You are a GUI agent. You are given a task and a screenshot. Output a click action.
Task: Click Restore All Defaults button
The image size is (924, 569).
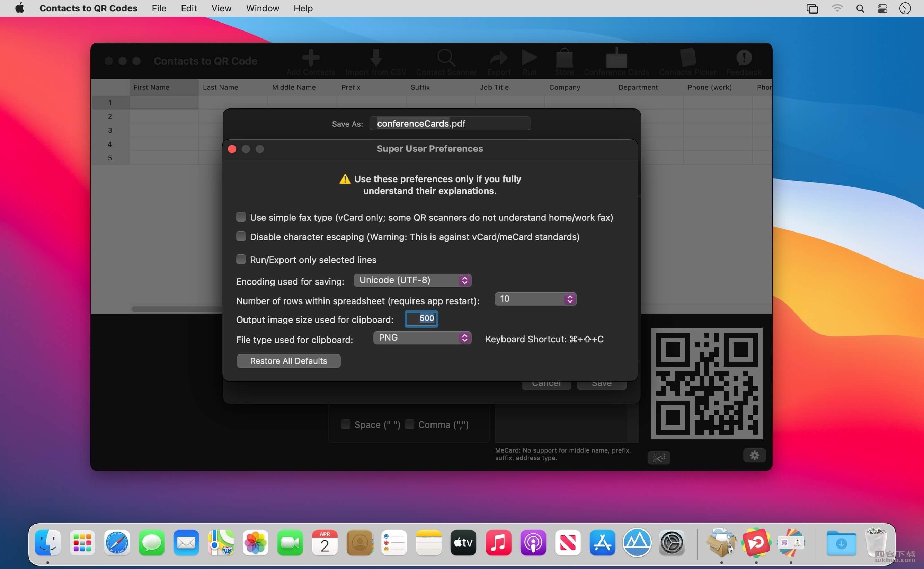[x=288, y=361]
